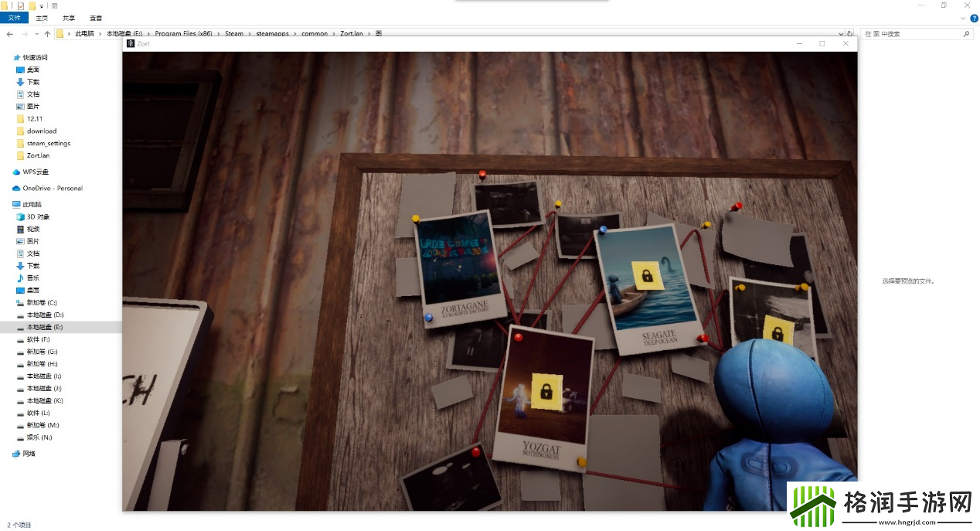Screen dimensions: 980x531
Task: Click the Explorer help question mark icon
Action: 973,18
